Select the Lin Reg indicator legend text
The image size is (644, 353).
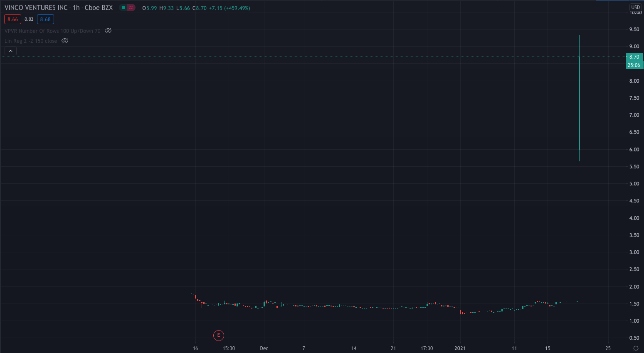coord(31,41)
